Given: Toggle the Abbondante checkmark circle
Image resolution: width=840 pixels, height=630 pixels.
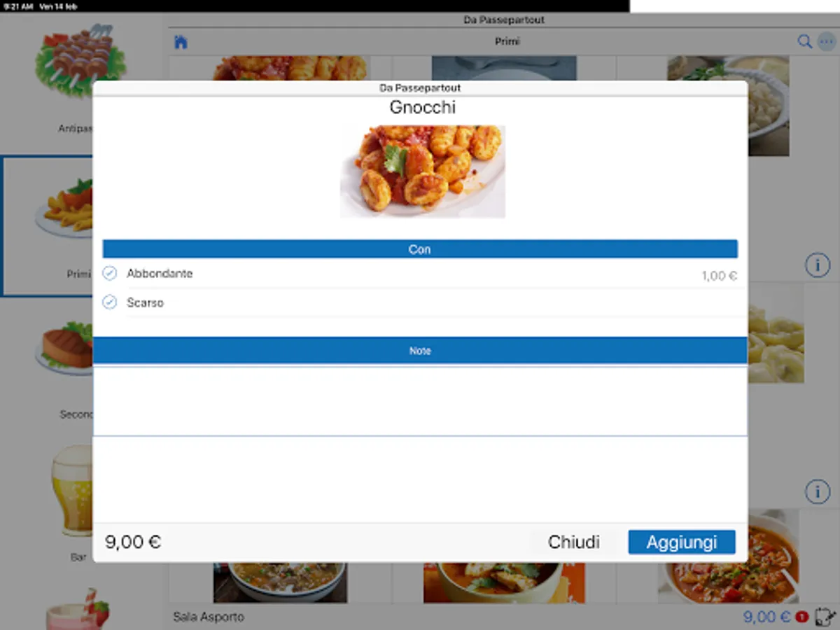Looking at the screenshot, I should coord(109,273).
